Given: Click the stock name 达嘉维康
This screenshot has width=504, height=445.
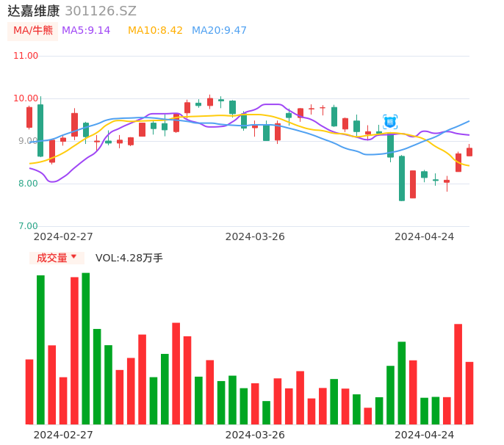Looking at the screenshot, I should (x=34, y=11).
